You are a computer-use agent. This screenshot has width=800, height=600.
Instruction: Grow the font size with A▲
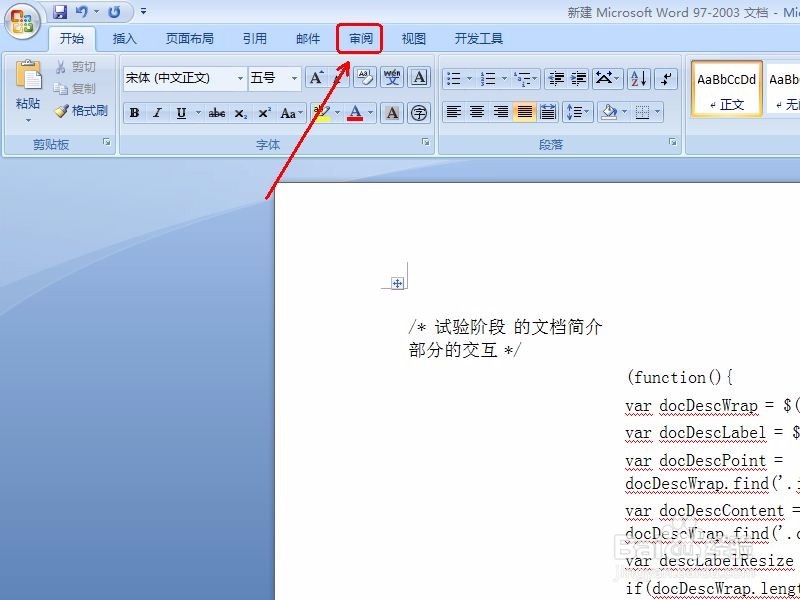coord(316,78)
